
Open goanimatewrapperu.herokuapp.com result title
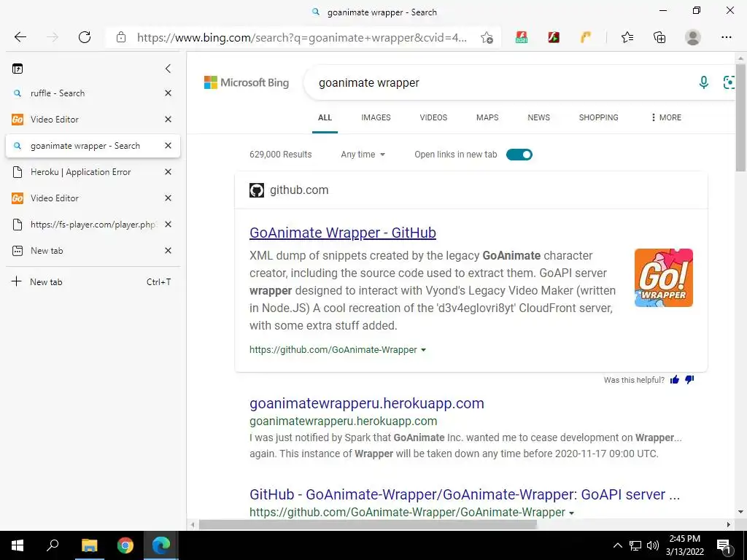pos(367,403)
